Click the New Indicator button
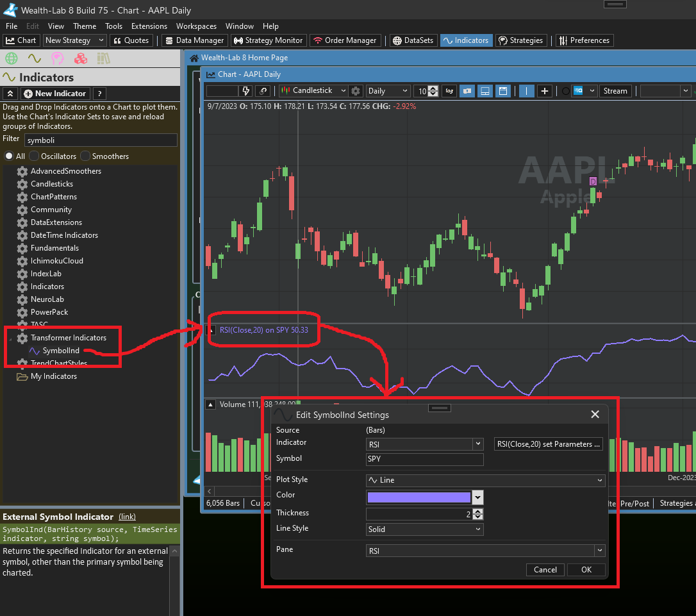 tap(55, 94)
